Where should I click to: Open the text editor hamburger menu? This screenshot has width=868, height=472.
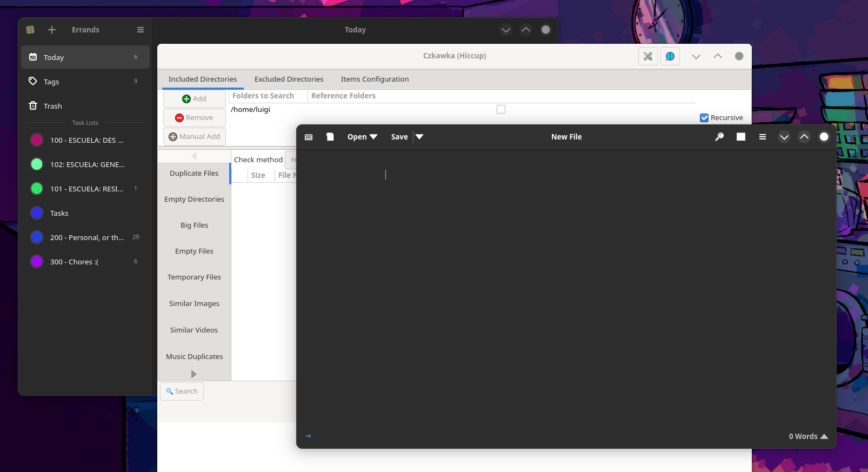(762, 137)
